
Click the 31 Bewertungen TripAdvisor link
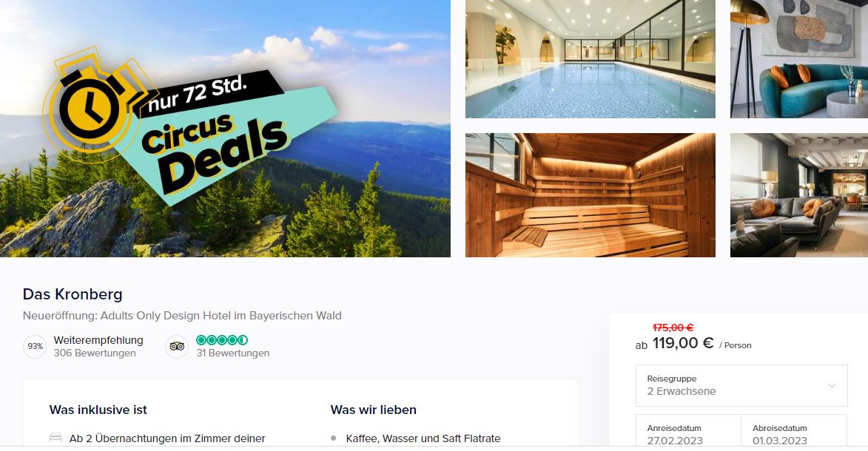pos(233,353)
